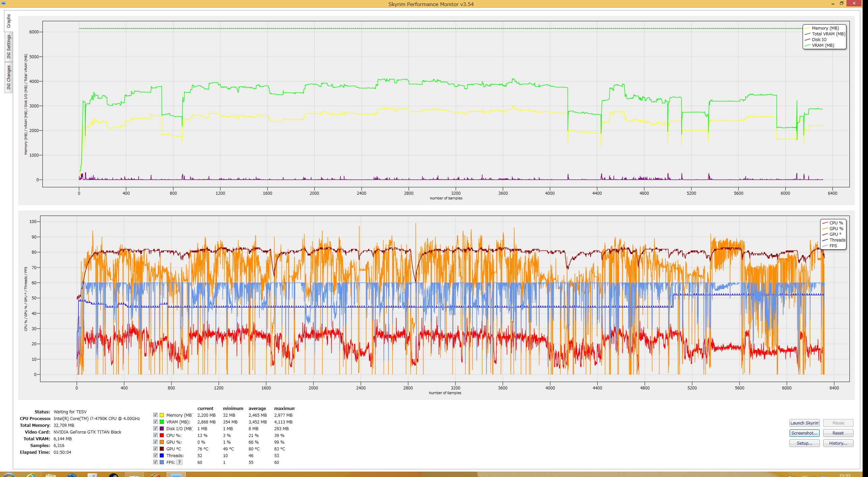Click the 'average' column header
The image size is (868, 477).
click(257, 408)
